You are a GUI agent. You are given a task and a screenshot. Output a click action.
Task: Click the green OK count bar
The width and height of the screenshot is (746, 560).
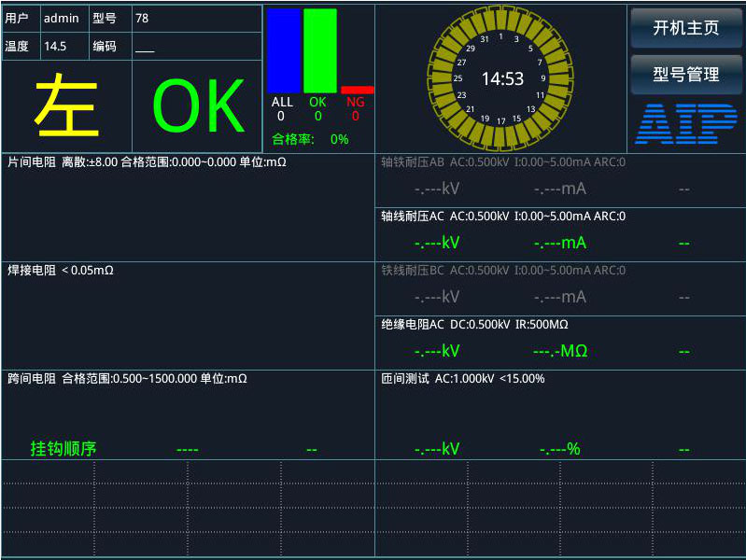coord(319,51)
